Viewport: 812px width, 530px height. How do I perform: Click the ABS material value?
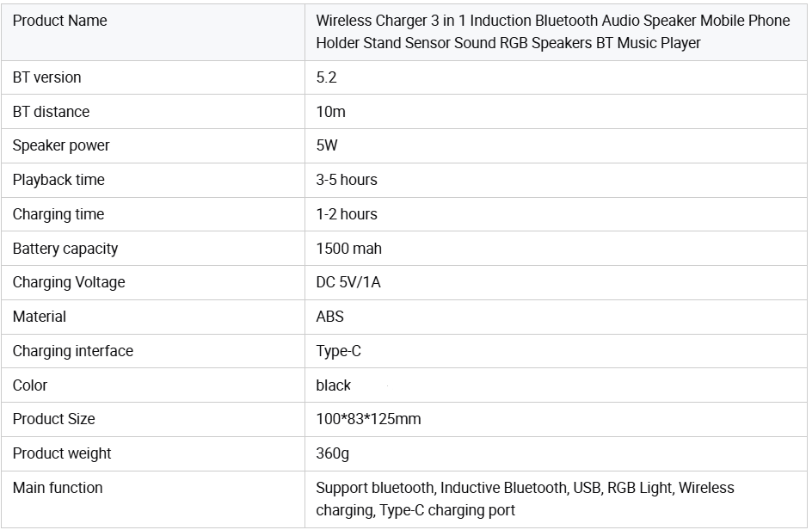tap(330, 317)
